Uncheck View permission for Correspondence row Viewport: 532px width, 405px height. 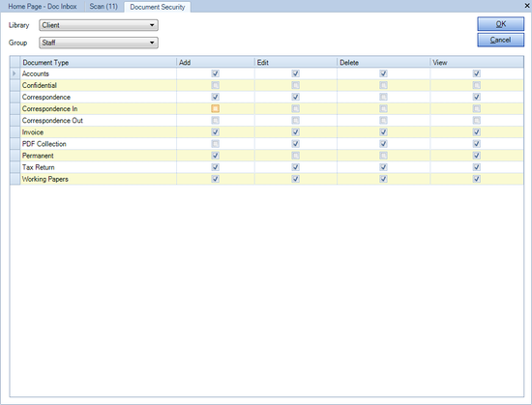coord(477,97)
